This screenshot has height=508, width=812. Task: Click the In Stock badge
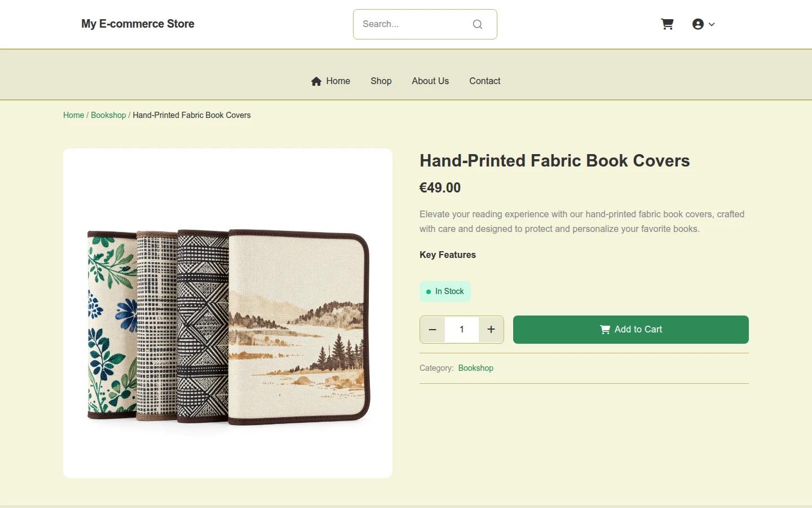[x=445, y=291]
